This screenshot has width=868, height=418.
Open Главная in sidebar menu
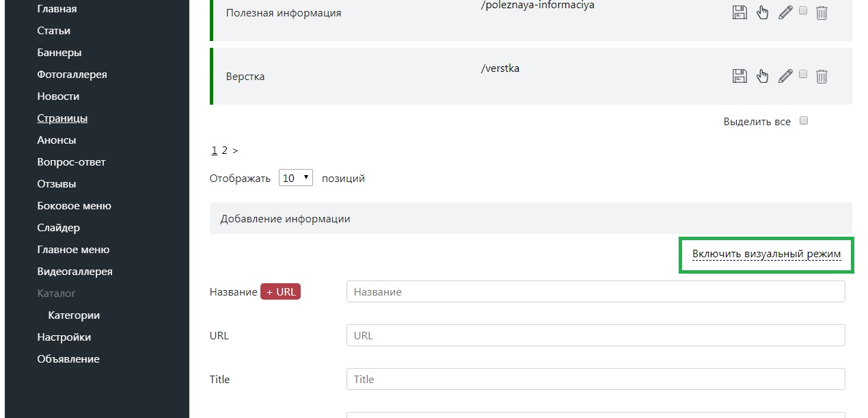point(57,9)
